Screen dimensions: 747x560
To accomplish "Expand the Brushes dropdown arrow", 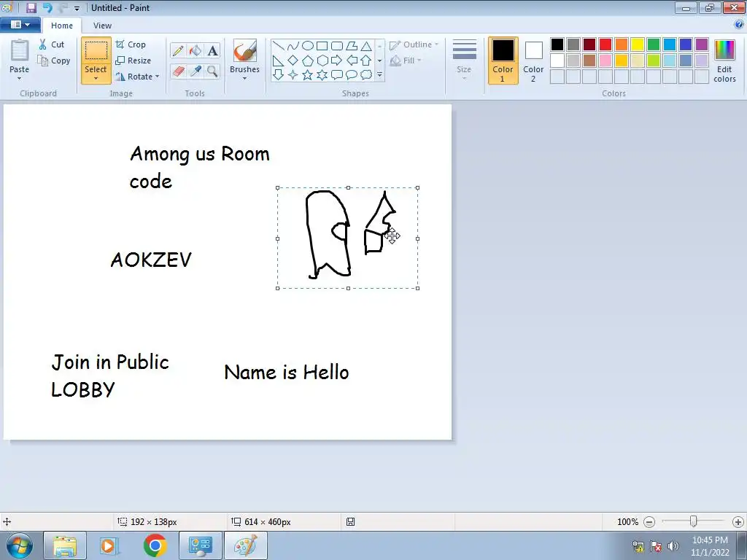I will (x=245, y=79).
